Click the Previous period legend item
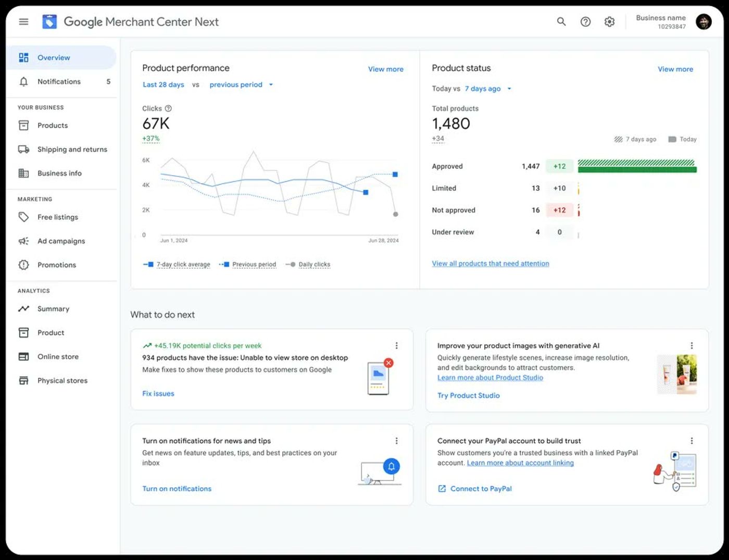The height and width of the screenshot is (560, 729). (x=247, y=265)
